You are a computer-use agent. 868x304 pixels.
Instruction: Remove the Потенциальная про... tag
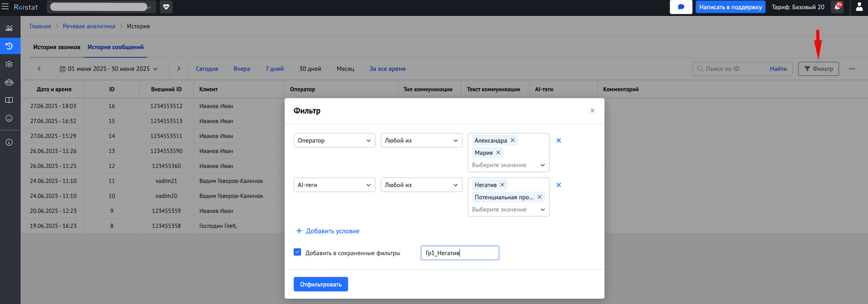click(x=539, y=197)
